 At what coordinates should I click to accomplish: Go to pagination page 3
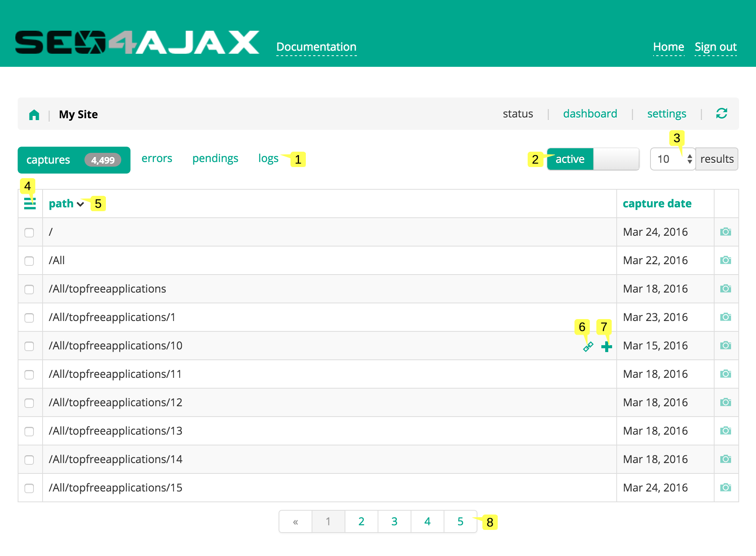pos(394,521)
